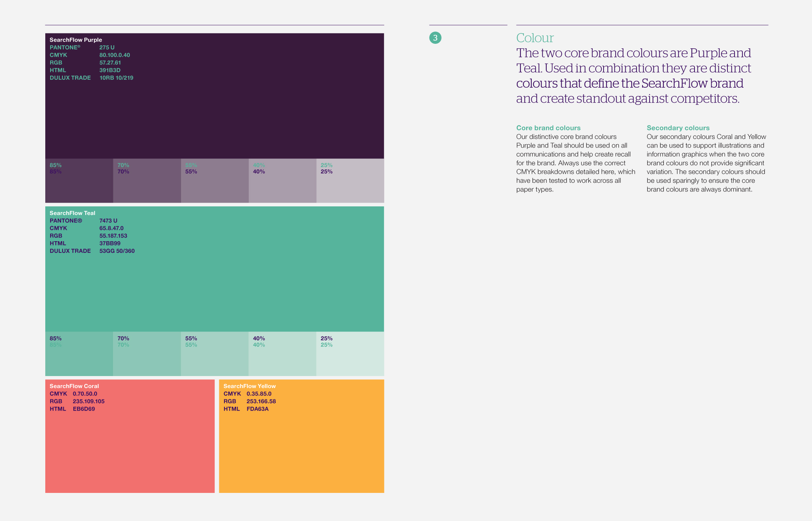Select the teal 40% tint swatch
Viewport: 812px width, 521px height.
click(283, 354)
